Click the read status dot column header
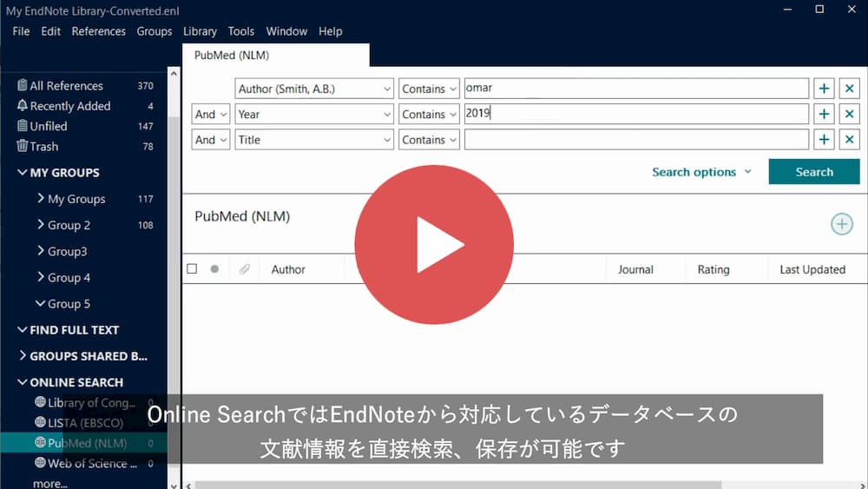This screenshot has width=868, height=489. click(214, 269)
